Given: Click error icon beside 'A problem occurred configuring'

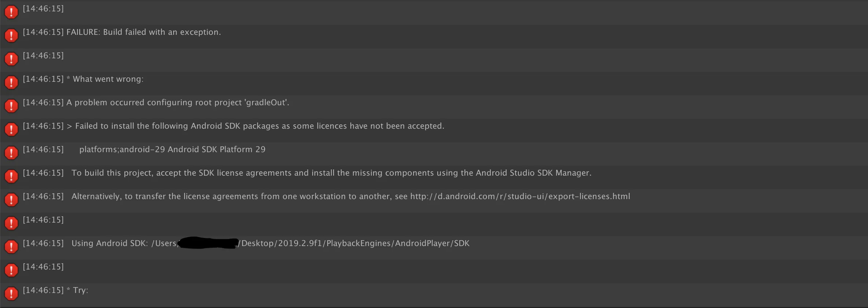Looking at the screenshot, I should 11,106.
